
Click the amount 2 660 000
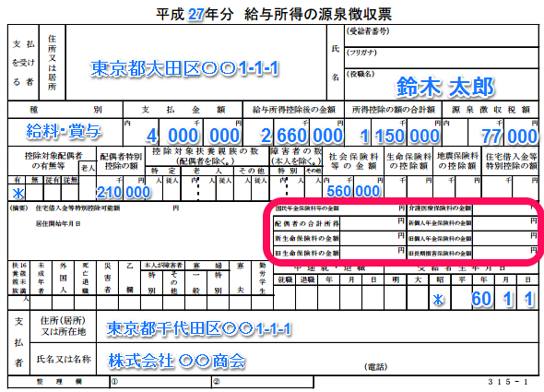[302, 136]
